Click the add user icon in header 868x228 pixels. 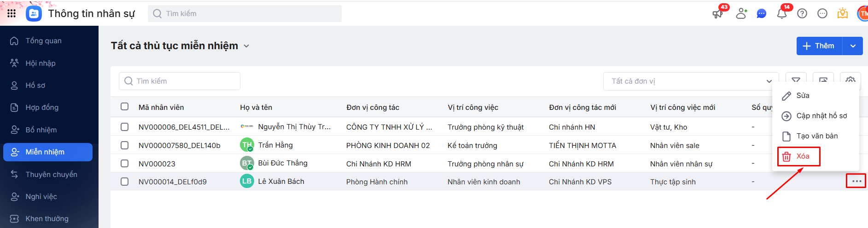point(741,14)
